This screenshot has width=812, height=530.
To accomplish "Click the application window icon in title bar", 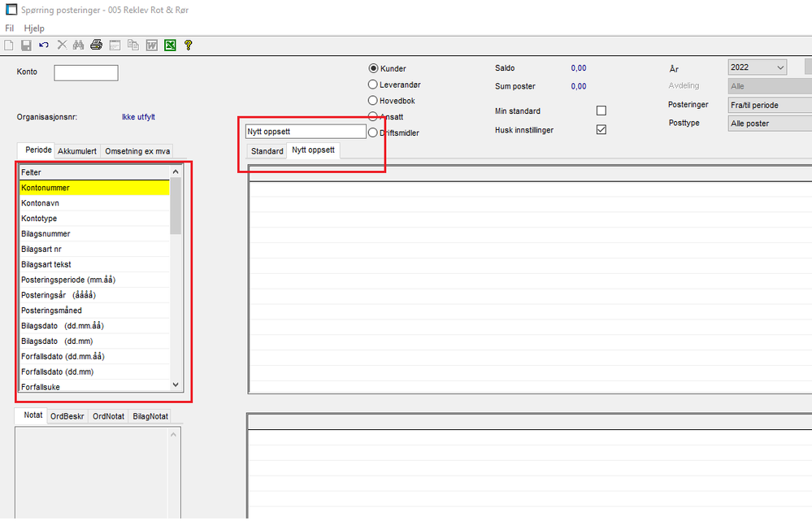I will click(11, 9).
